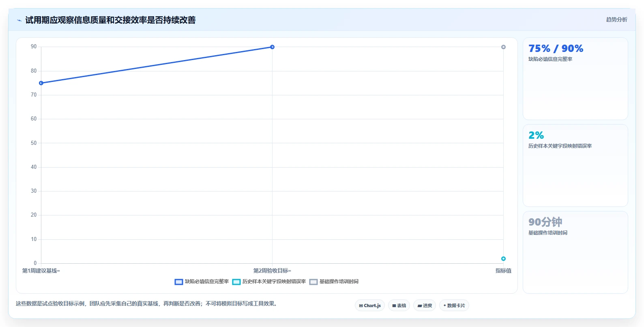This screenshot has width=644, height=327.
Task: Click the 指标值 axis label
Action: pos(503,271)
